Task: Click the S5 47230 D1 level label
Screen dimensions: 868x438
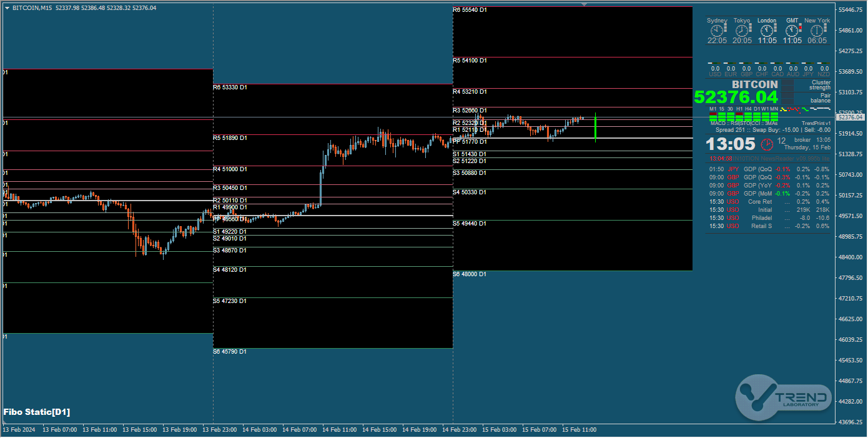Action: 230,301
